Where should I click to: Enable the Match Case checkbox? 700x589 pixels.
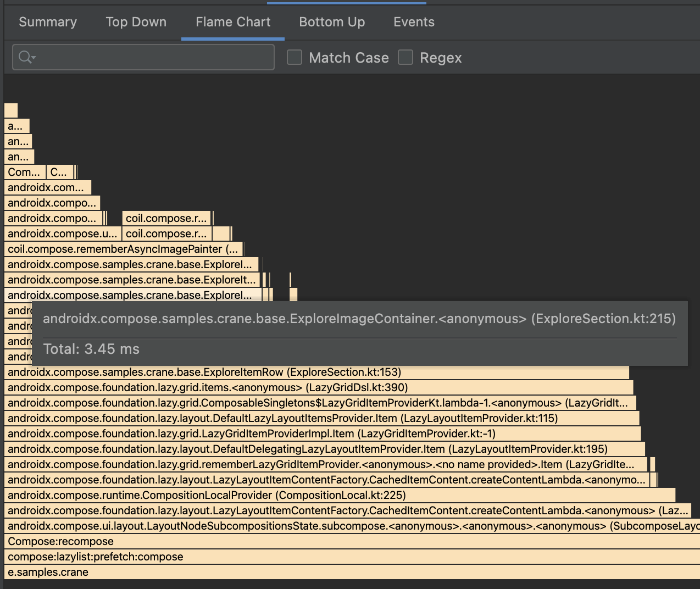coord(295,57)
